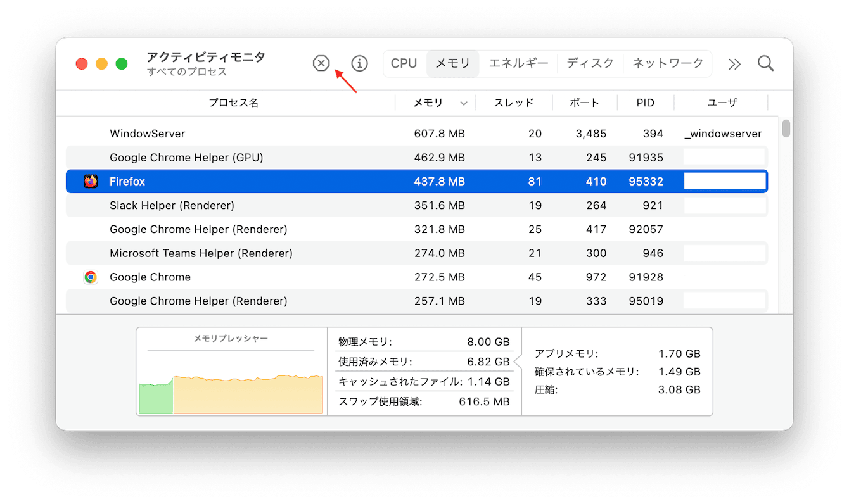Screen dimensions: 849x504
Task: Select Google Chrome Helper (GPU) row
Action: pyautogui.click(x=417, y=158)
